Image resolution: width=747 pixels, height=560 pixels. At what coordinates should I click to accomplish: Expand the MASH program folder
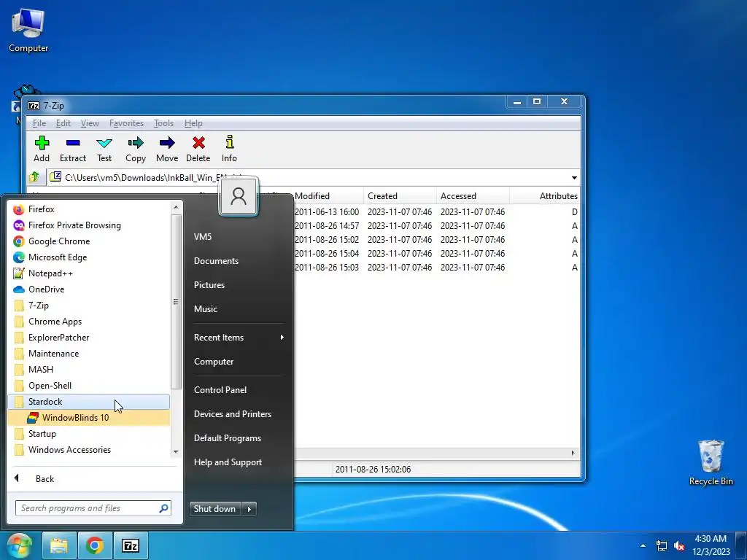[88, 370]
